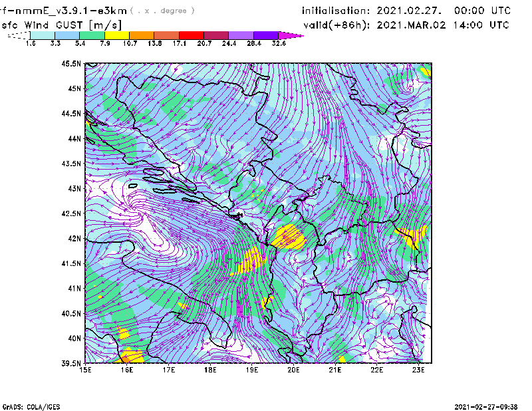Viewport: 532px width, 411px height.
Task: Click the legend value 10.7
Action: pyautogui.click(x=130, y=43)
